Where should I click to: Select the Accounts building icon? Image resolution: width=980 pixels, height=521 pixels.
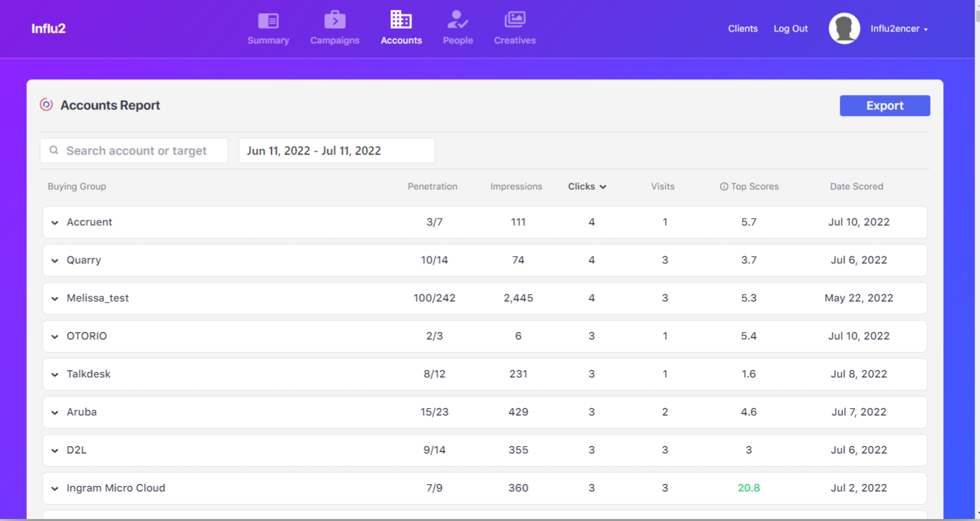coord(401,20)
